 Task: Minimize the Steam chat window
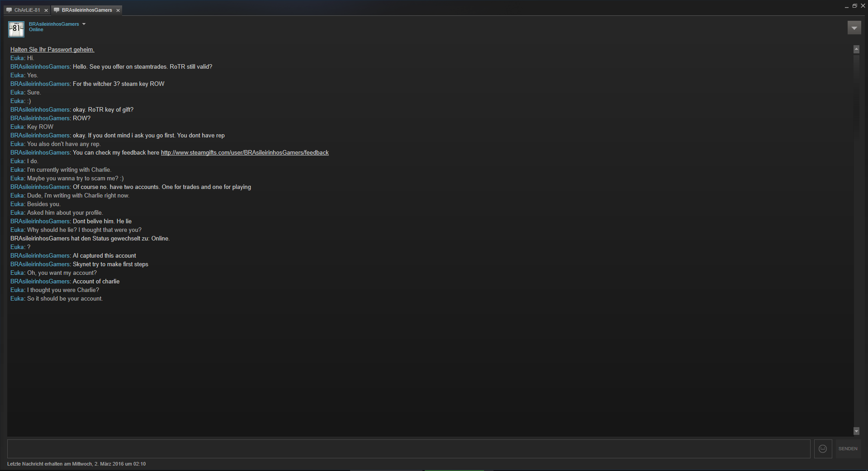tap(846, 6)
